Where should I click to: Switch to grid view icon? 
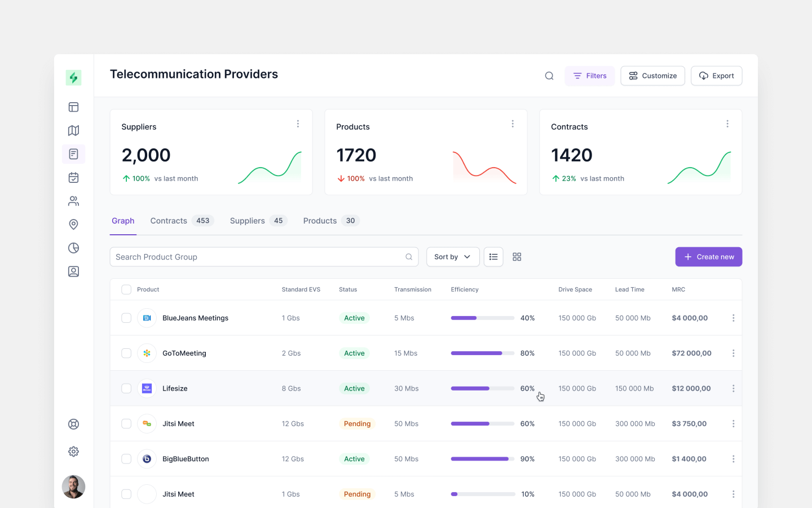[517, 257]
